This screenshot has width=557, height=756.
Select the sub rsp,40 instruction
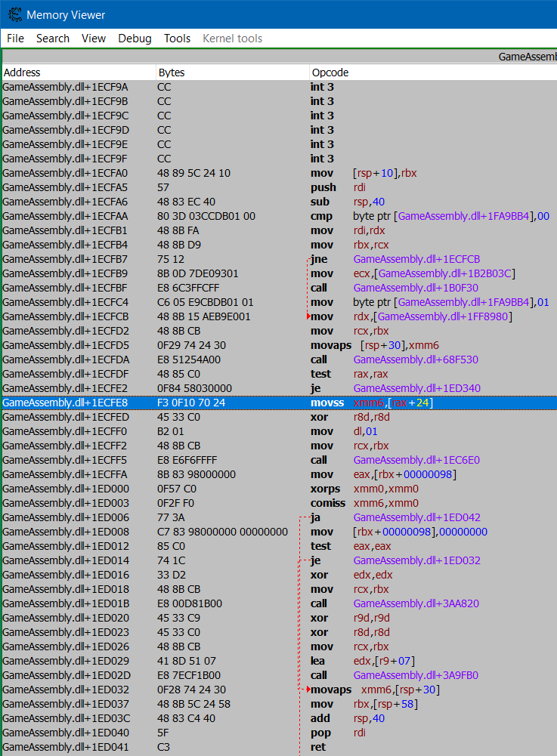(x=348, y=202)
